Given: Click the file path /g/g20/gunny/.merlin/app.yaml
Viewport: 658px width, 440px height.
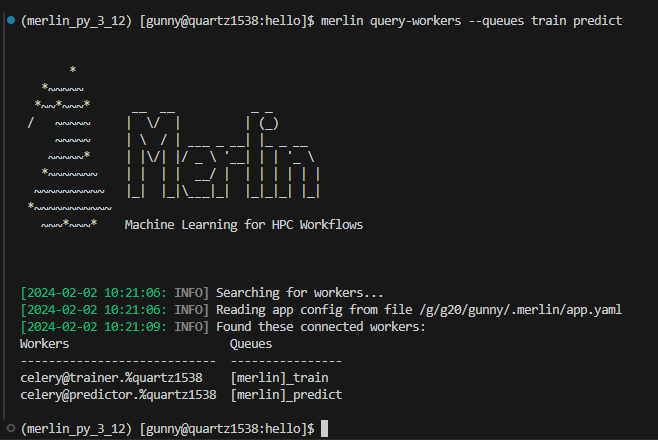Looking at the screenshot, I should click(520, 310).
